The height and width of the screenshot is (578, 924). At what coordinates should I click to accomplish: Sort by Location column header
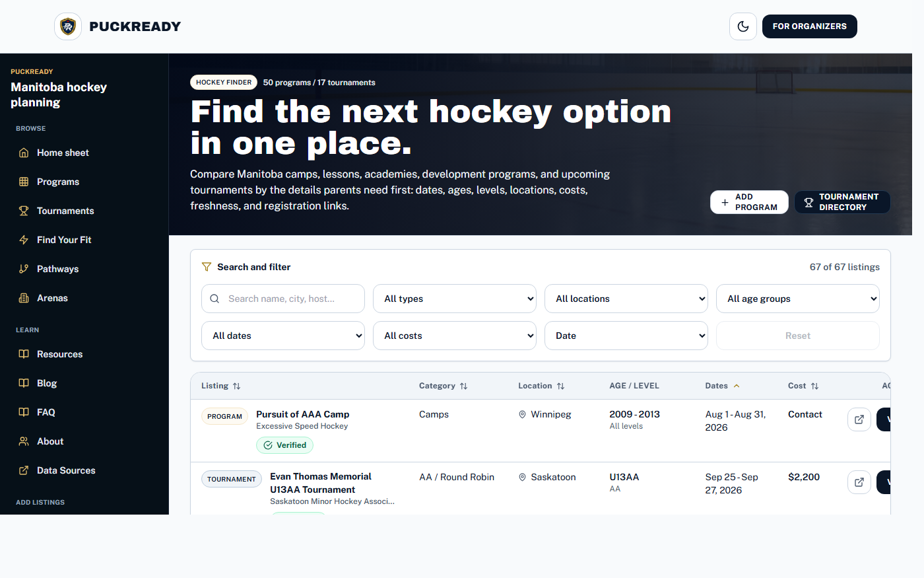coord(541,386)
